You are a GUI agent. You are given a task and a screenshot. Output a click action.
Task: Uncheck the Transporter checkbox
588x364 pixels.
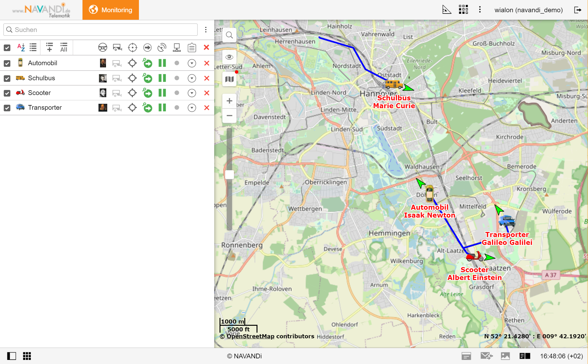click(x=7, y=108)
